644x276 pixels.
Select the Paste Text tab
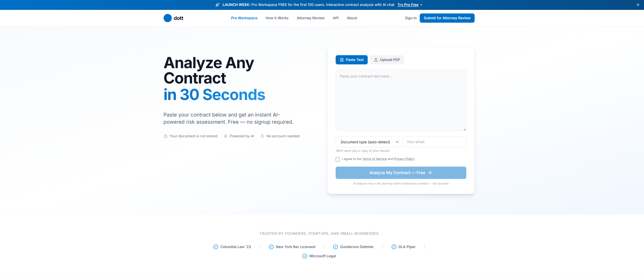click(351, 60)
